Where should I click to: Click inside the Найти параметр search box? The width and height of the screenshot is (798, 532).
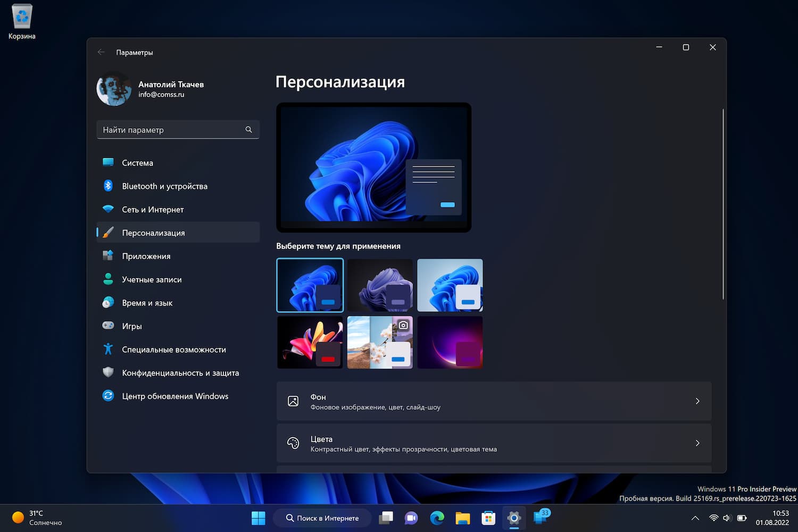coord(170,129)
